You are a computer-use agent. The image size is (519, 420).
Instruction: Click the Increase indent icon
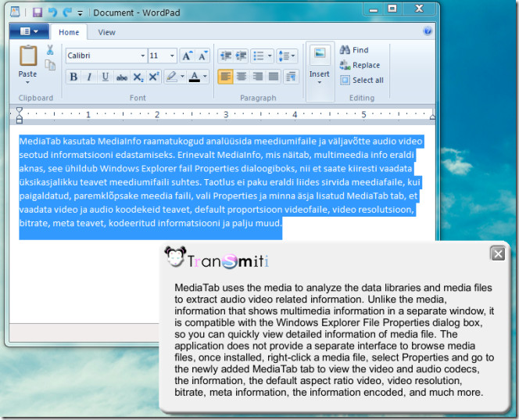[242, 56]
